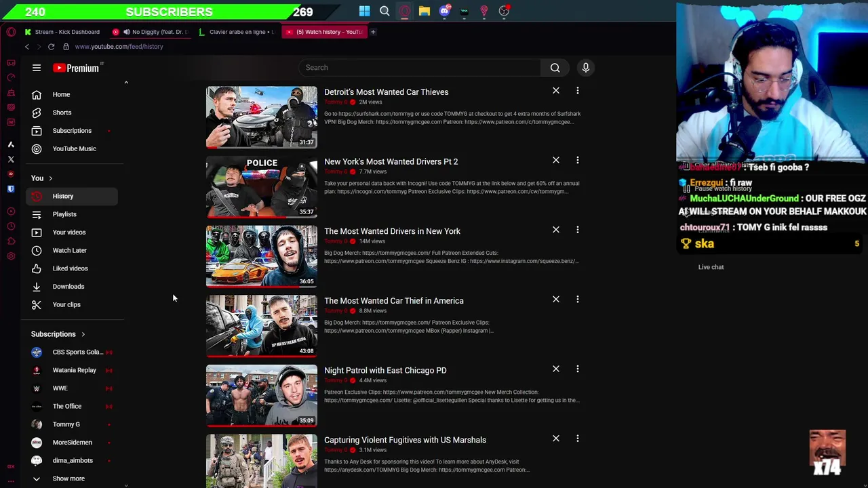The width and height of the screenshot is (868, 488).
Task: Open Discord from taskbar
Action: [444, 11]
